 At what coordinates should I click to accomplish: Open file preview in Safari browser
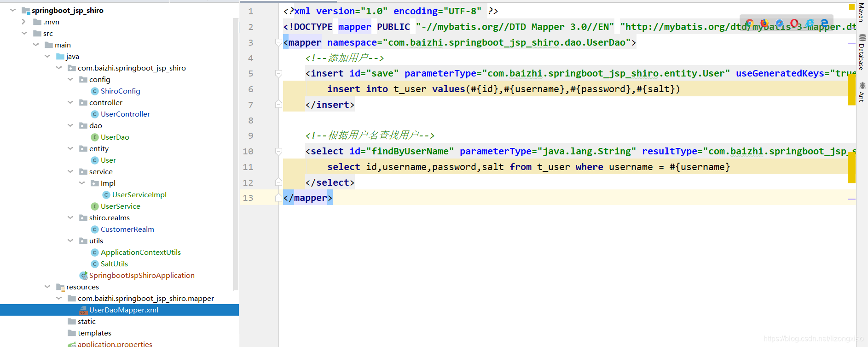[779, 23]
